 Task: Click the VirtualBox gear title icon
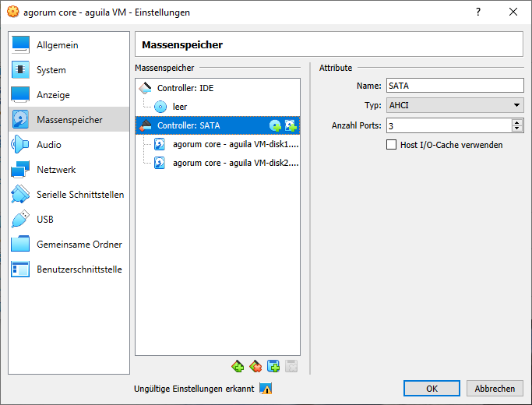coord(13,12)
